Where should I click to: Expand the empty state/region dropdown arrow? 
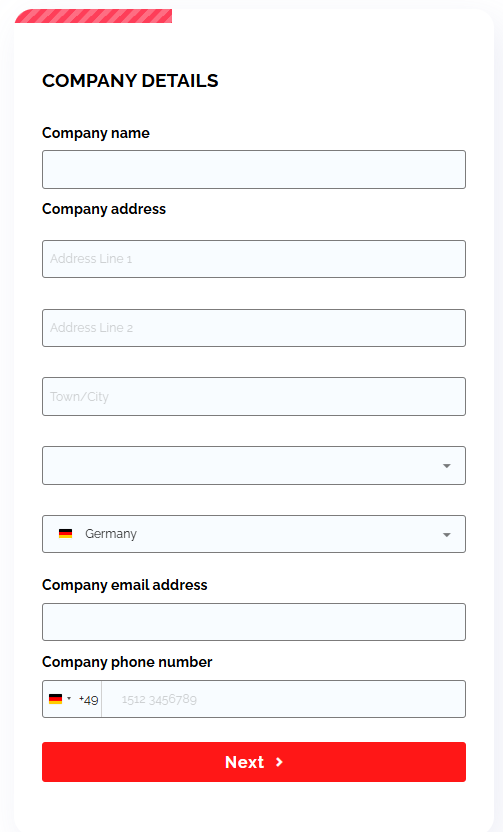(447, 466)
